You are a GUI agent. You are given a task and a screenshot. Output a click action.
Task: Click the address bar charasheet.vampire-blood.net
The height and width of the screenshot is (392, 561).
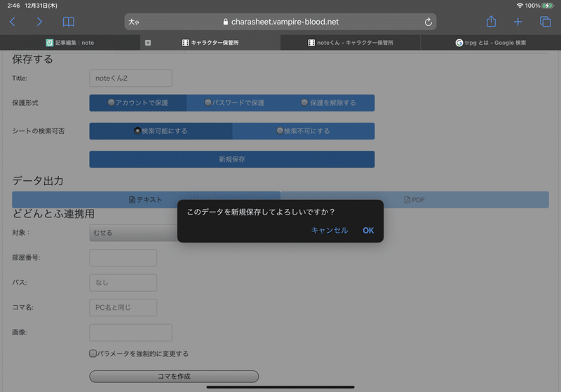point(280,22)
